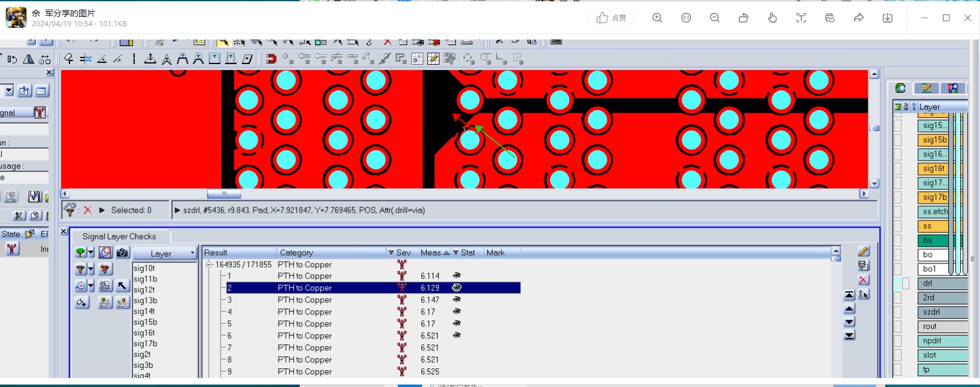
Task: Click the dotted selection grid icon
Action: [x=105, y=286]
